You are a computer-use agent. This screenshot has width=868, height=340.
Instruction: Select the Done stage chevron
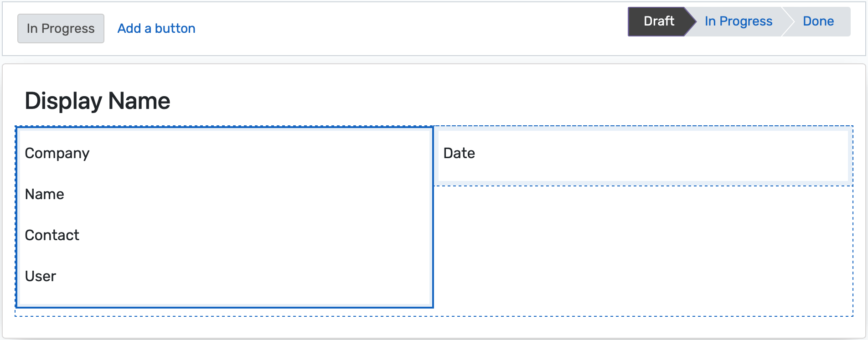[818, 21]
